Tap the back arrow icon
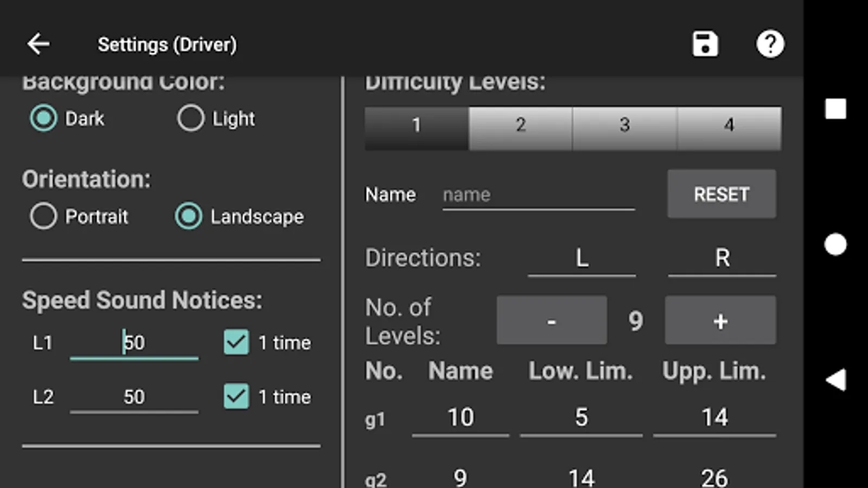 pos(39,44)
